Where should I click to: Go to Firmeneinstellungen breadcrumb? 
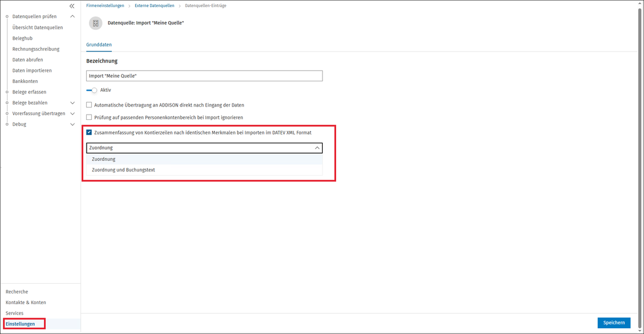(x=105, y=6)
